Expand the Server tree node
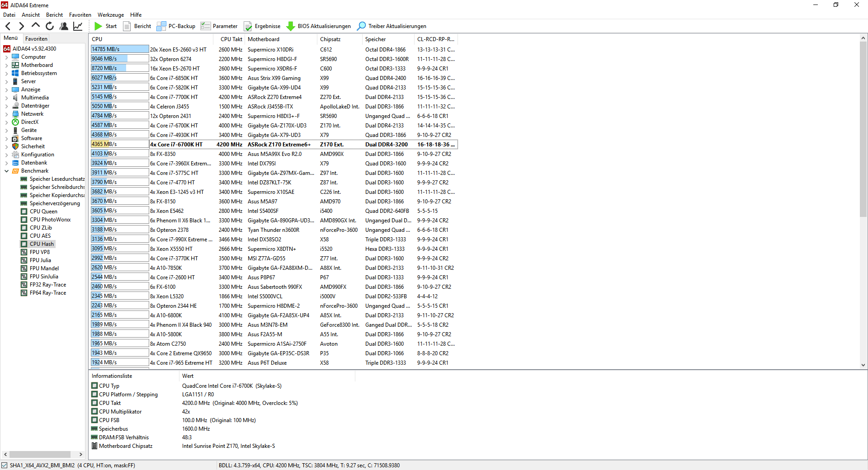The width and height of the screenshot is (868, 470). pos(6,82)
